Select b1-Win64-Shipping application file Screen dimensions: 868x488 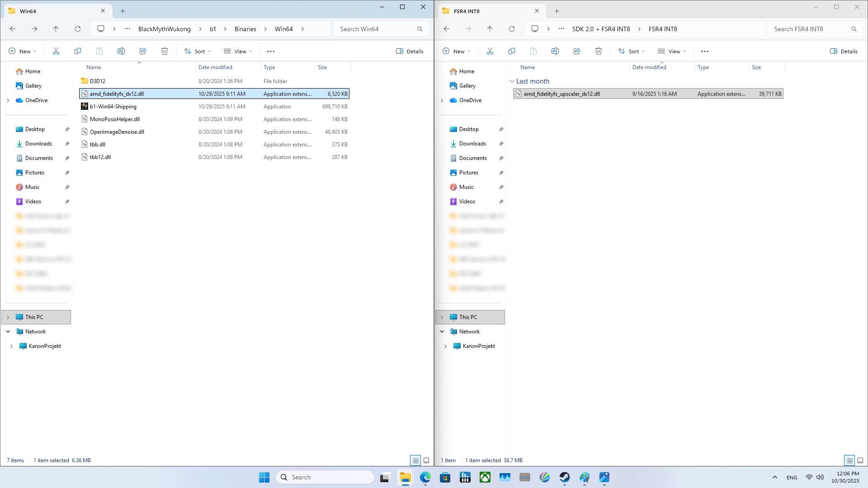coord(214,107)
